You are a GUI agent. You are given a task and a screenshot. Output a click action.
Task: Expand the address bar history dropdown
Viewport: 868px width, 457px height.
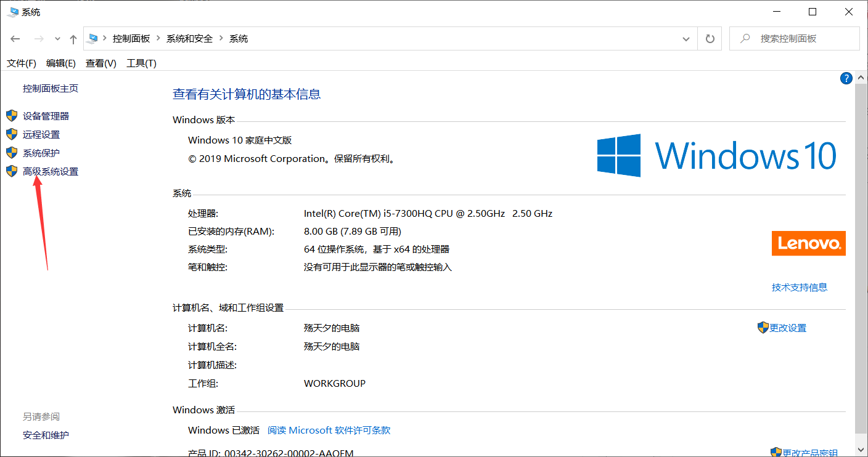pos(686,39)
